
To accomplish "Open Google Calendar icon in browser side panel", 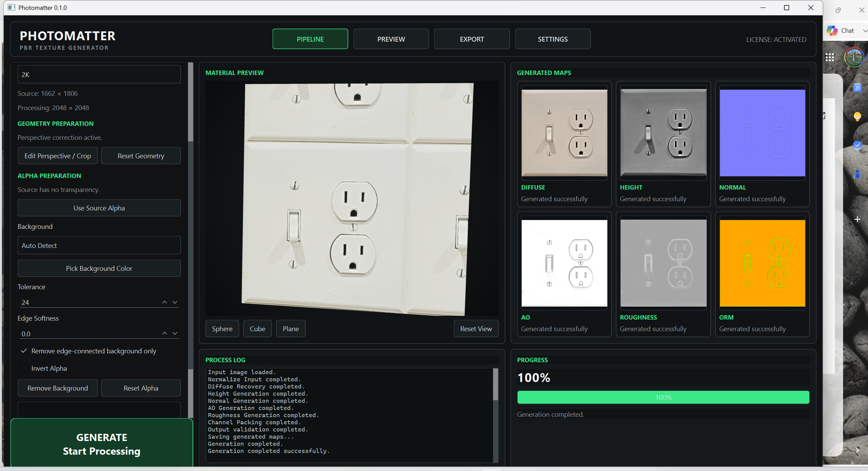I will pos(857,87).
